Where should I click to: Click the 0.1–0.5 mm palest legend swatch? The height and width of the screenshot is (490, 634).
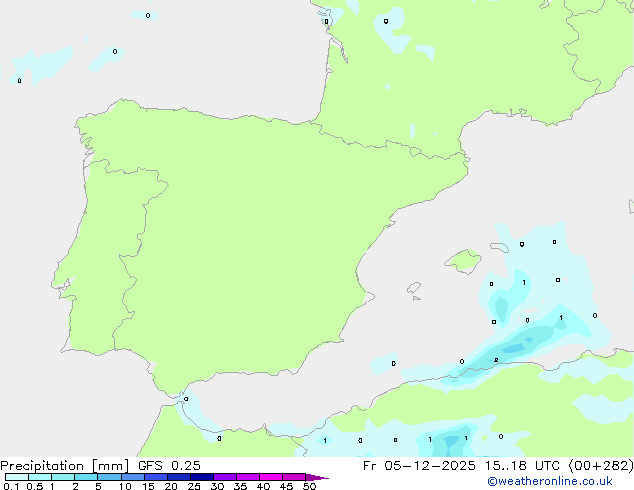click(x=17, y=477)
